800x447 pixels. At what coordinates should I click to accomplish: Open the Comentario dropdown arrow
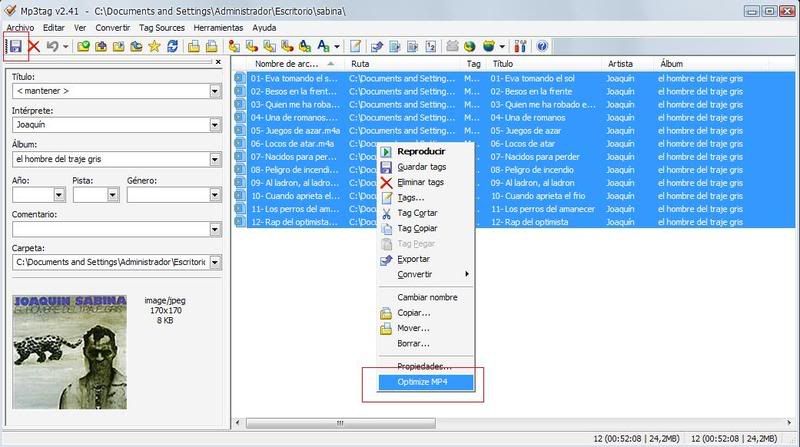tap(215, 229)
